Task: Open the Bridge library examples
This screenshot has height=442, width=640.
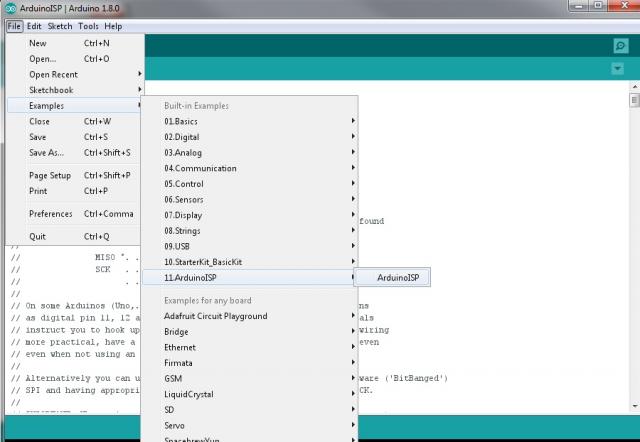Action: coord(249,332)
